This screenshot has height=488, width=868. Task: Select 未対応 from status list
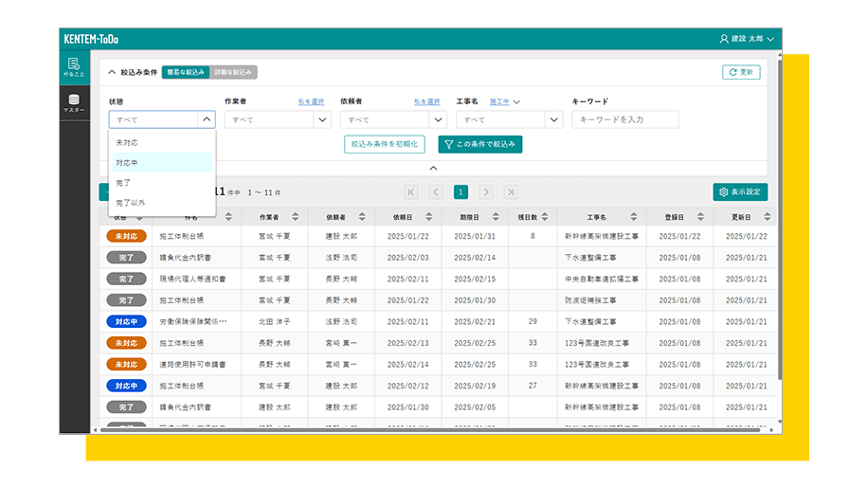point(162,143)
